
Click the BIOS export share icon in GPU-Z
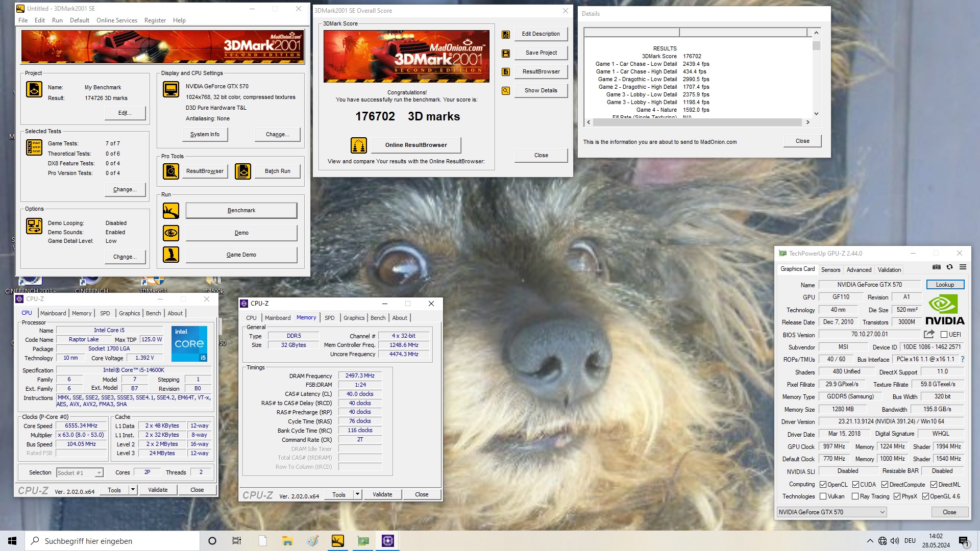click(929, 334)
